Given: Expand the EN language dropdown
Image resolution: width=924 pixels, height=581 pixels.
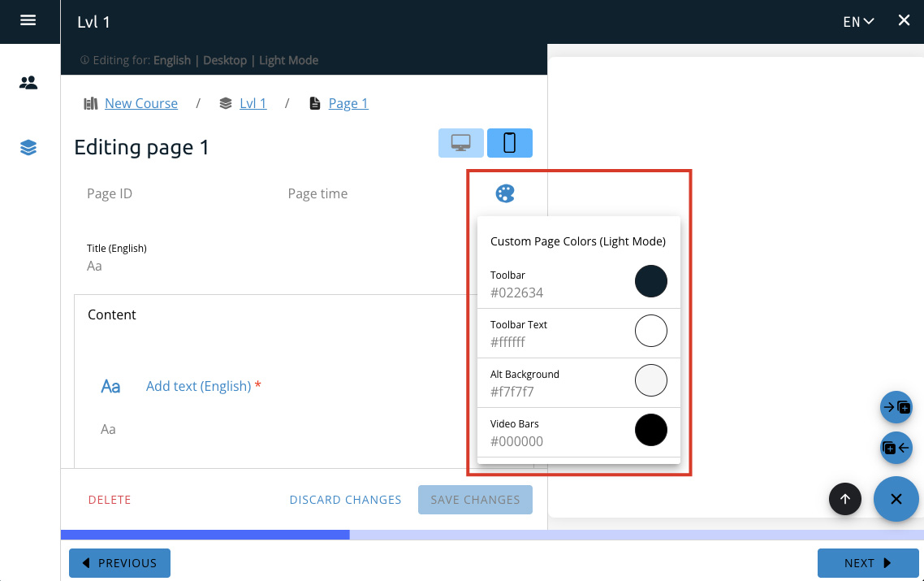Looking at the screenshot, I should click(858, 22).
